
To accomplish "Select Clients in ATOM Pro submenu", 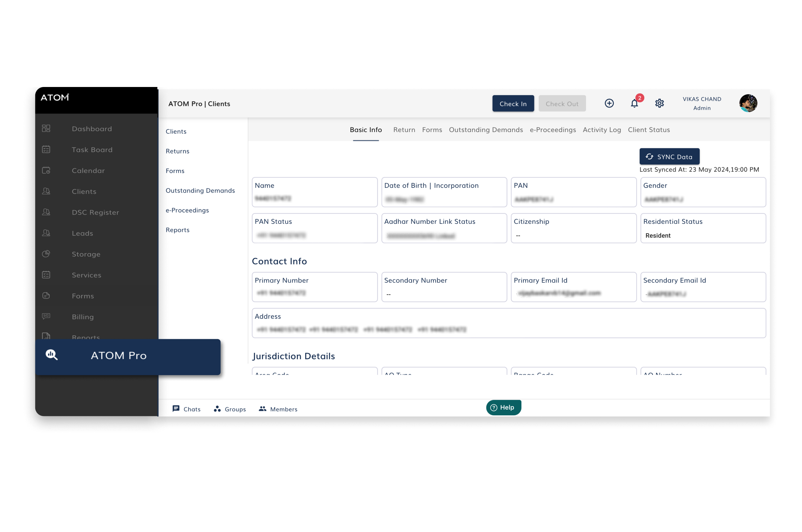I will [176, 132].
